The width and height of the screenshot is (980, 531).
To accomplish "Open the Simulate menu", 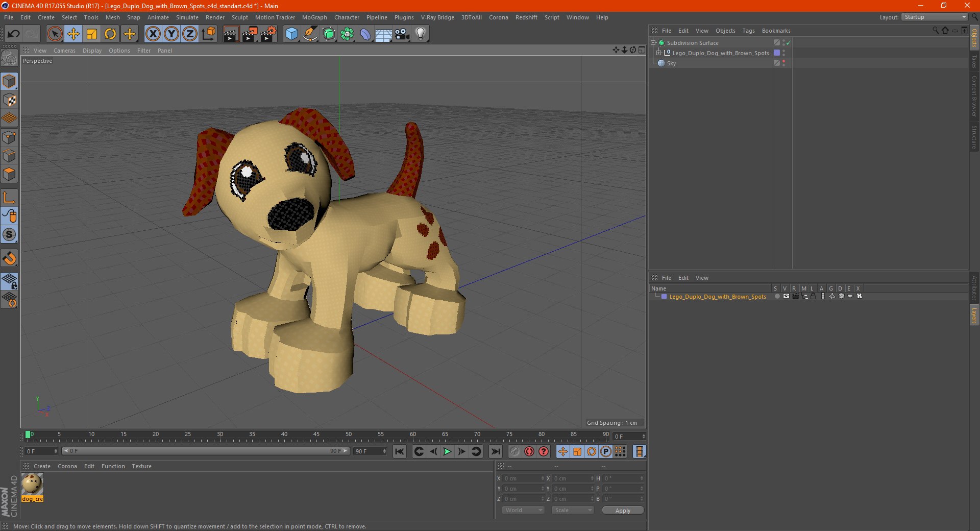I will [x=187, y=17].
